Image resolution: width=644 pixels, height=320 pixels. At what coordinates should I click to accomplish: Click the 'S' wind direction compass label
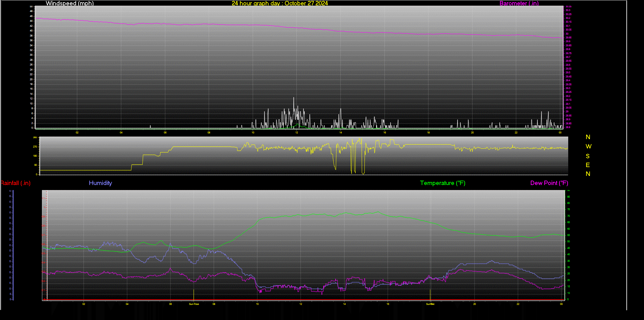[x=588, y=156]
